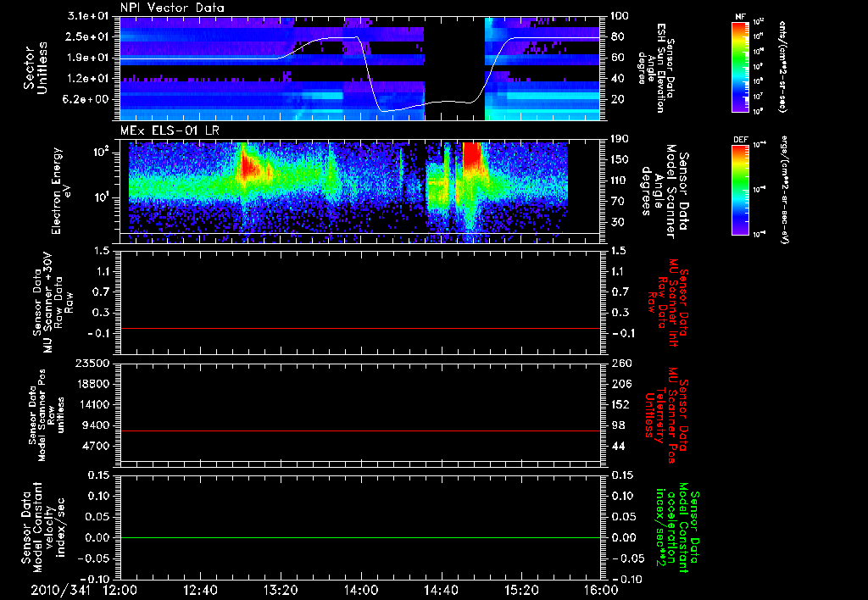Image resolution: width=868 pixels, height=600 pixels.
Task: Select the red "MU Scanner Inh" axis title
Action: [667, 303]
